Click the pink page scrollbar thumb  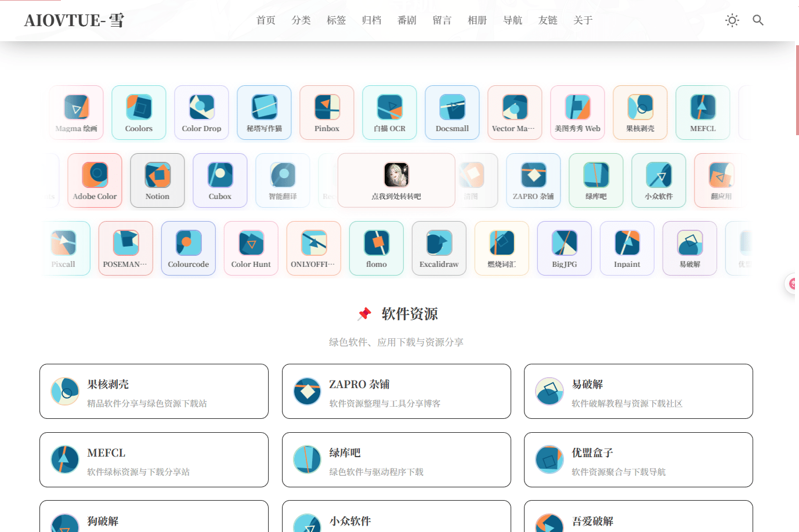(x=797, y=90)
